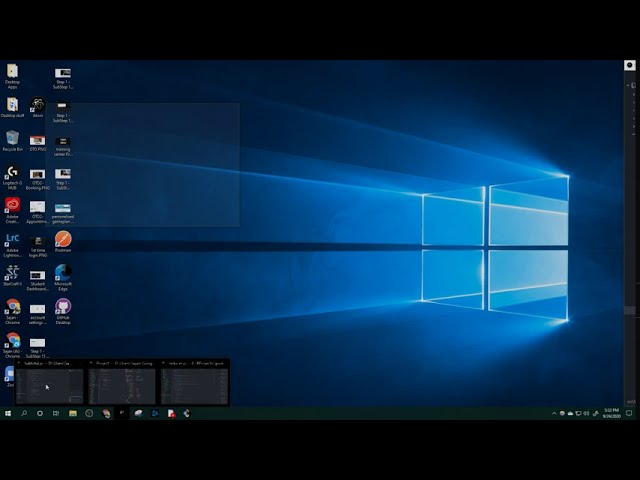Expand the system tray hidden icons chevron
Viewport: 640px width, 480px height.
pyautogui.click(x=555, y=413)
